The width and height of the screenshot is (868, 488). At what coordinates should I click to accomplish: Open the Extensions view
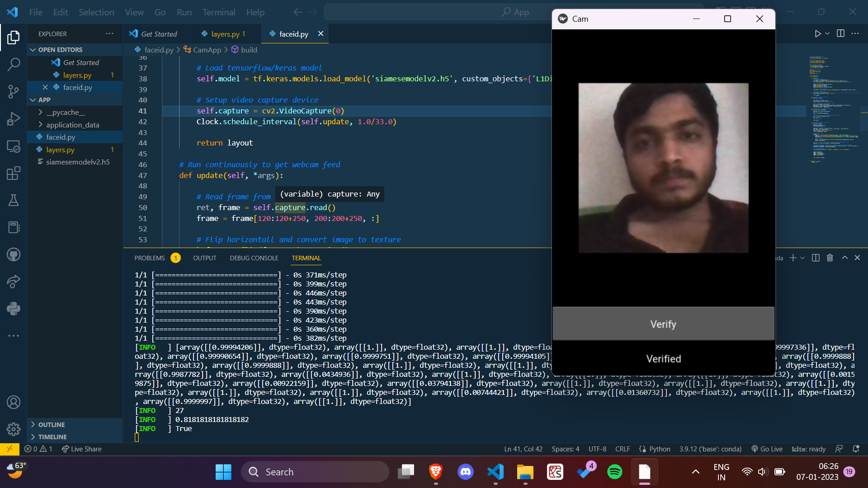click(x=14, y=173)
